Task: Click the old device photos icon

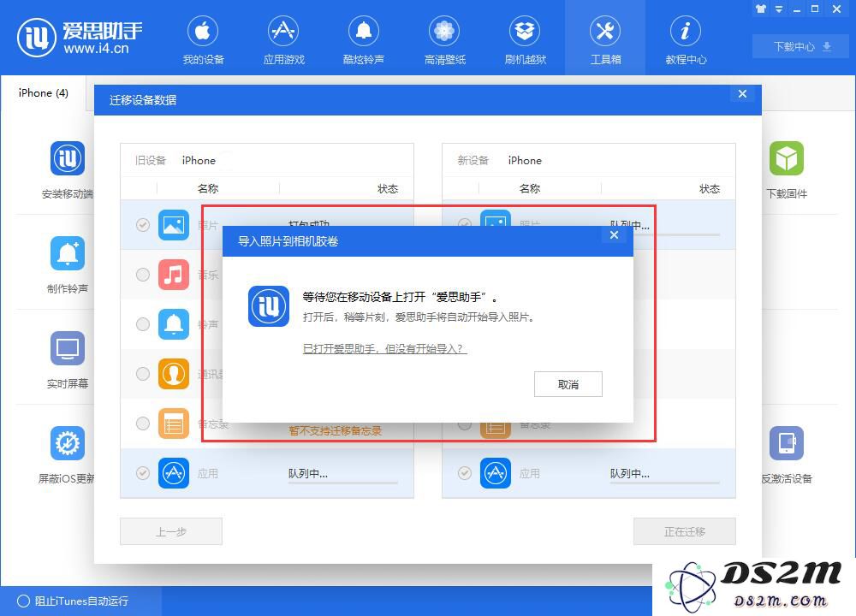Action: 174,225
